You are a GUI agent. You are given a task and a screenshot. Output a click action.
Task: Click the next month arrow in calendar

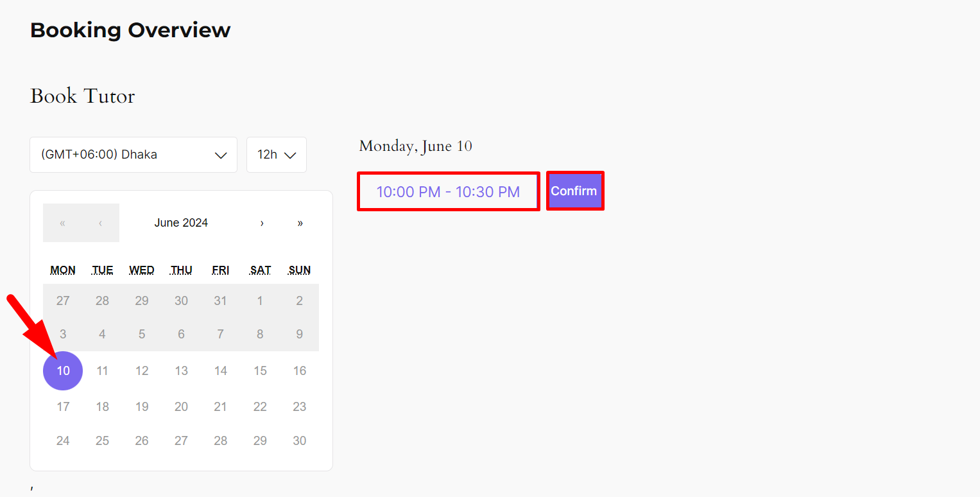tap(262, 223)
